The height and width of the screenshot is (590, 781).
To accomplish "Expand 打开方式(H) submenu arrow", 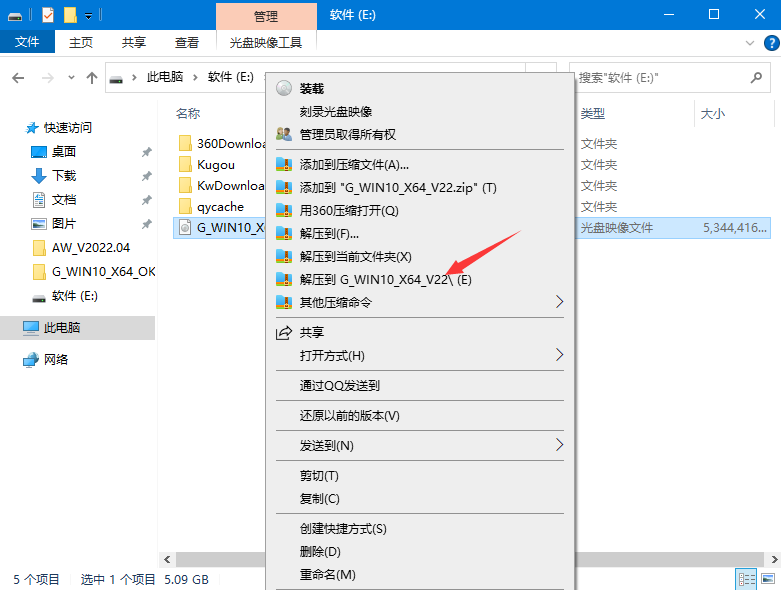I will (x=559, y=355).
